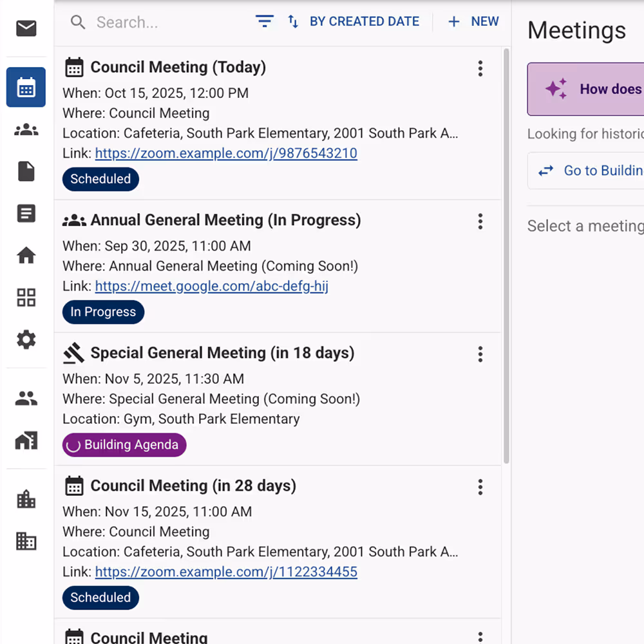644x644 pixels.
Task: Select Special General Meeting (in 18 days) title
Action: pyautogui.click(x=222, y=353)
